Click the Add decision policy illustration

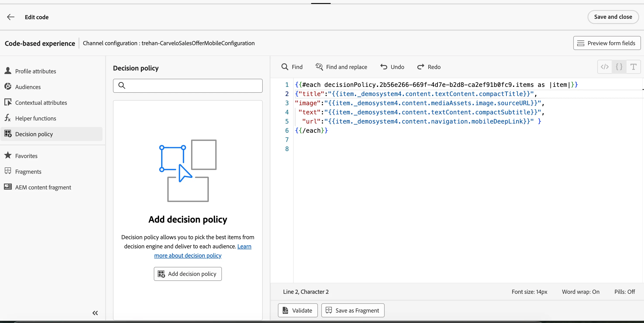188,171
